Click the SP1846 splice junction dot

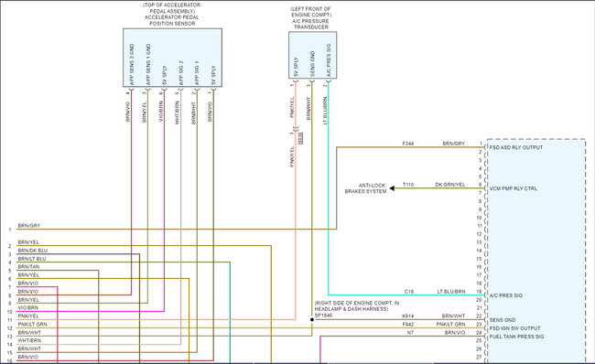(312, 319)
